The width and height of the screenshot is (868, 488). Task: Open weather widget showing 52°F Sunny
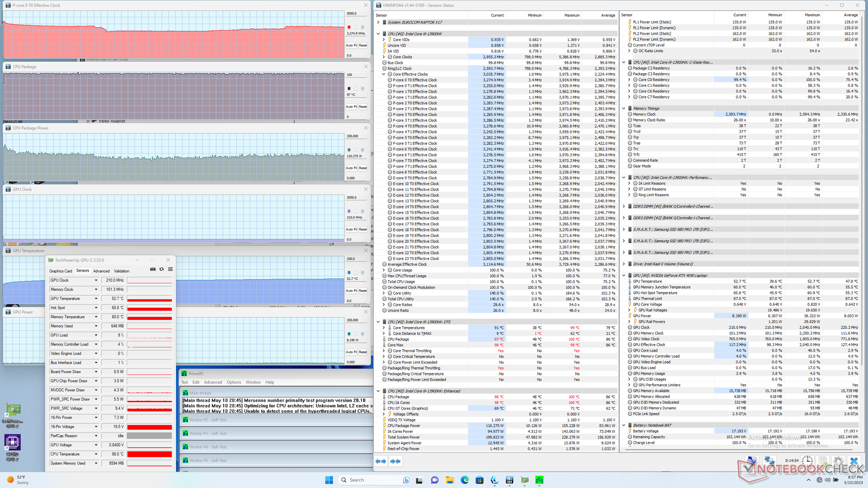coord(18,480)
